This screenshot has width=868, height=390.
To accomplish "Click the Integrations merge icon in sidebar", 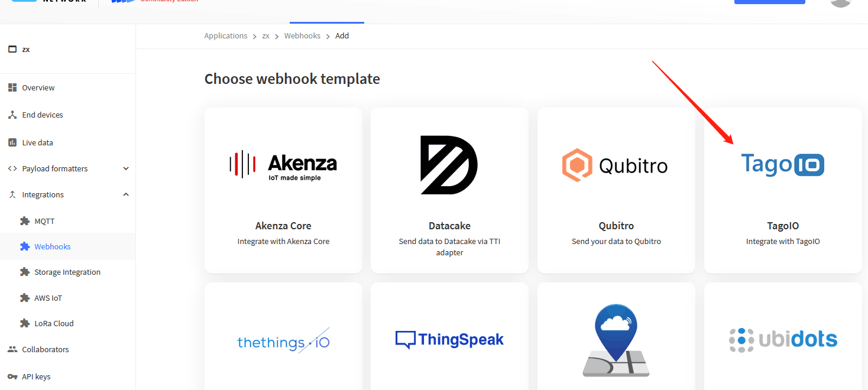I will click(x=12, y=194).
